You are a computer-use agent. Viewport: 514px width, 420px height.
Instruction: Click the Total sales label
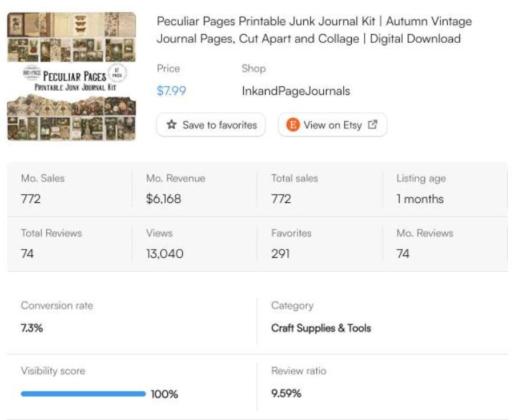[x=294, y=178]
